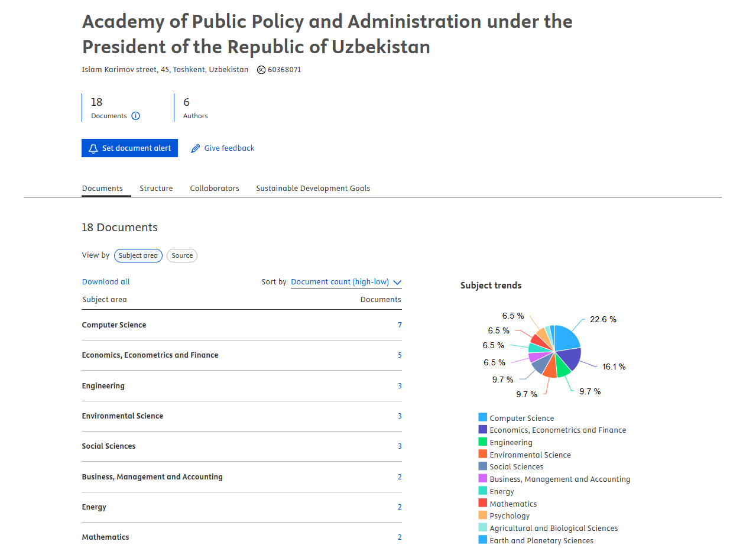Click the Social Sciences row label
The width and height of the screenshot is (756, 548).
pyautogui.click(x=109, y=446)
